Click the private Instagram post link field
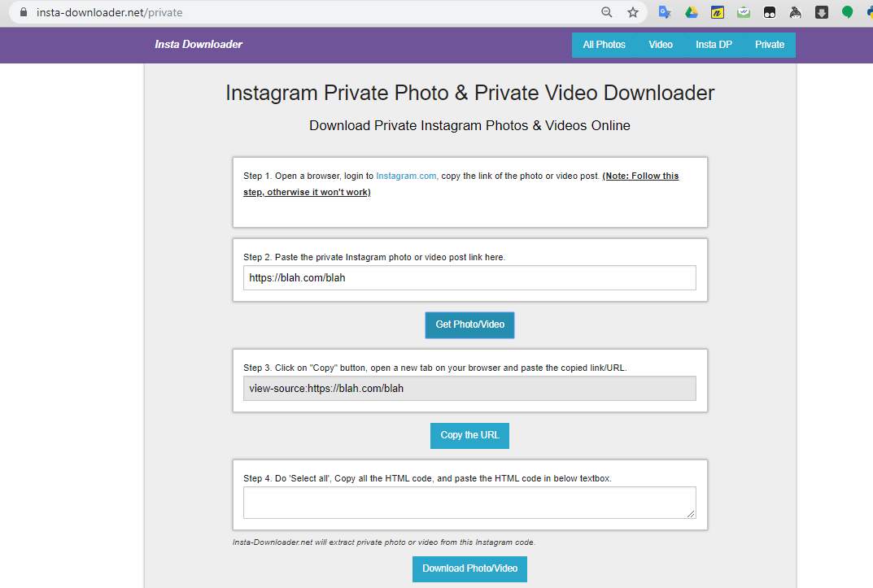 (469, 277)
